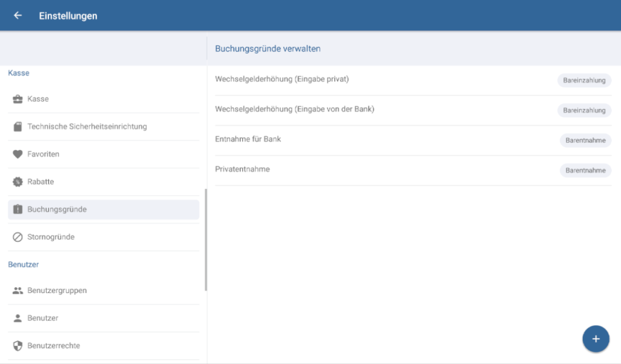The image size is (621, 364).
Task: Click the Stornogründe prohibited-circle icon
Action: click(18, 237)
